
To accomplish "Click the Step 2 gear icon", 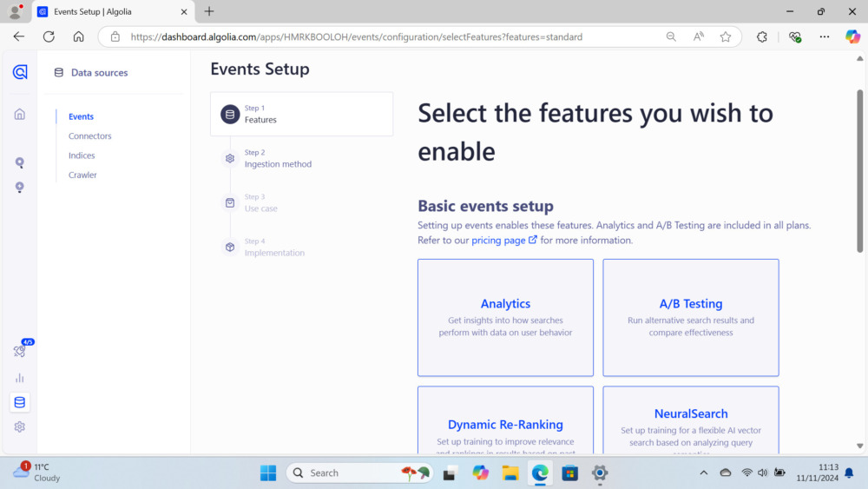I will pos(230,158).
